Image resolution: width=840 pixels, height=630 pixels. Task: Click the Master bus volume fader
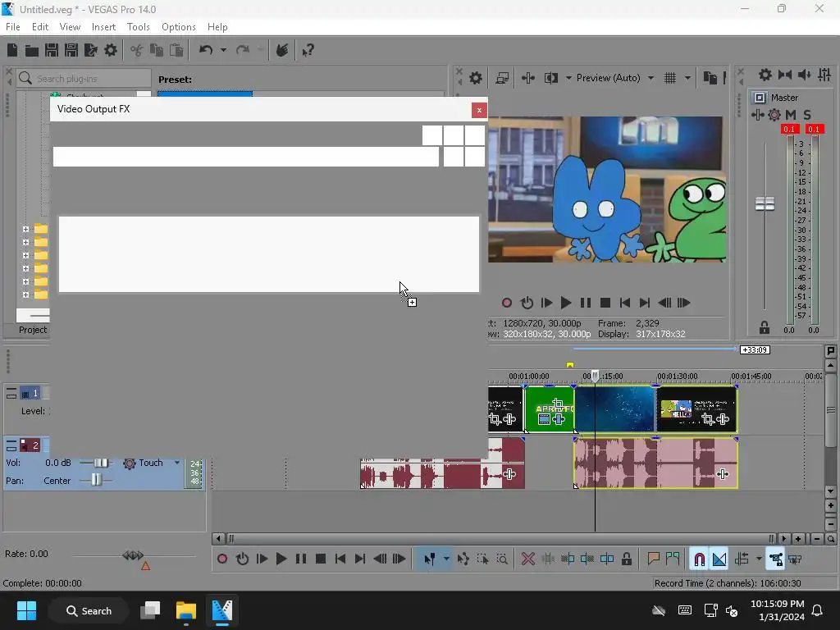pyautogui.click(x=765, y=203)
